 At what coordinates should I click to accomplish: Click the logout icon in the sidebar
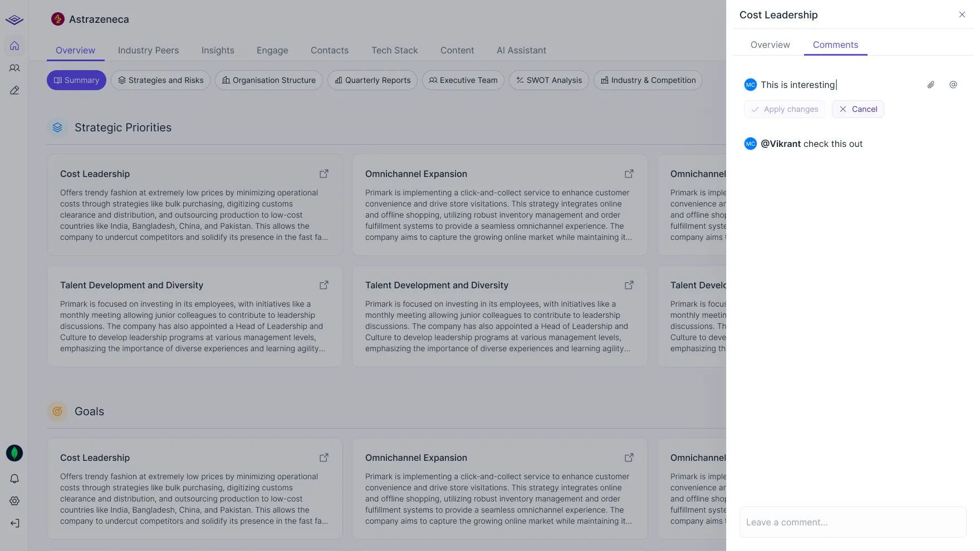[x=14, y=523]
